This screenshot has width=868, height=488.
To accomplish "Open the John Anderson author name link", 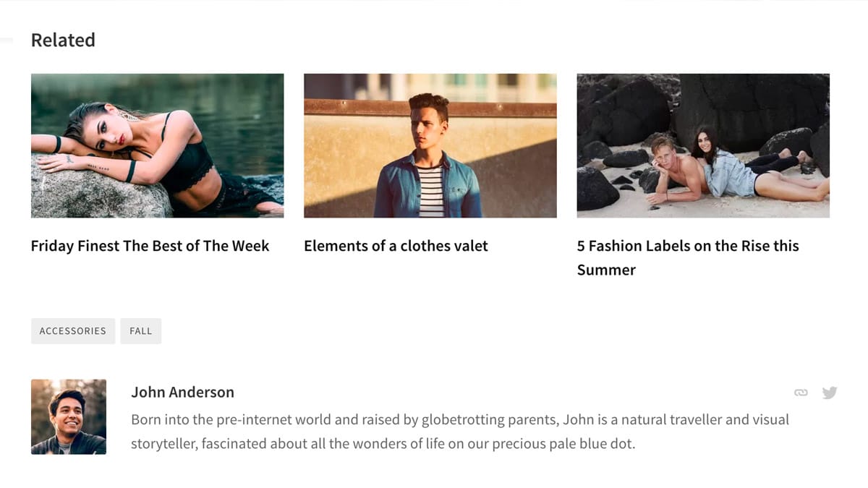I will point(182,392).
